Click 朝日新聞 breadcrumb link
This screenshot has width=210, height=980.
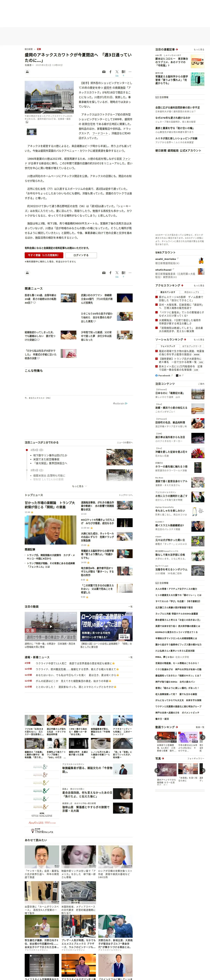(x=29, y=49)
